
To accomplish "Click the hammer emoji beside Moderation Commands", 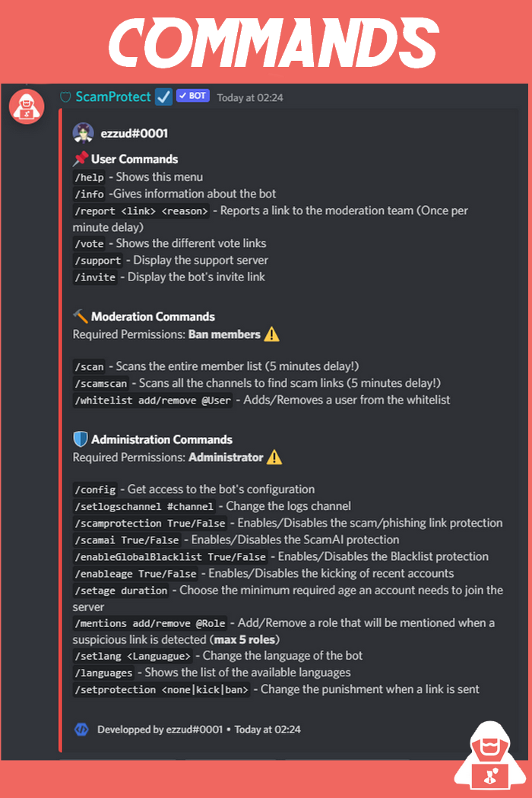I will pyautogui.click(x=81, y=316).
